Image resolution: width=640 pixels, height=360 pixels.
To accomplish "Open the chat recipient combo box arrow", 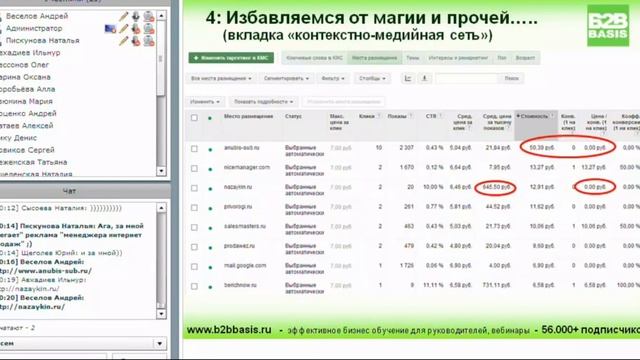I will [x=160, y=343].
